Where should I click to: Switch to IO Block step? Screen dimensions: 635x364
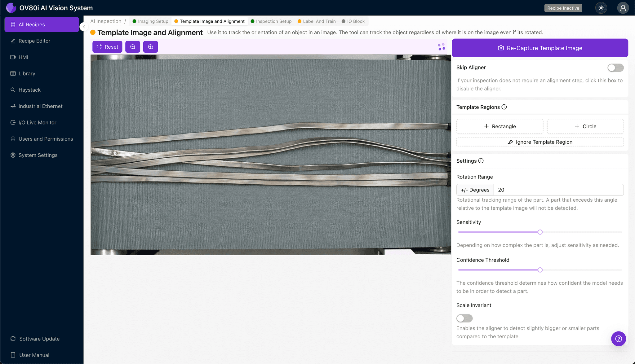click(x=353, y=21)
